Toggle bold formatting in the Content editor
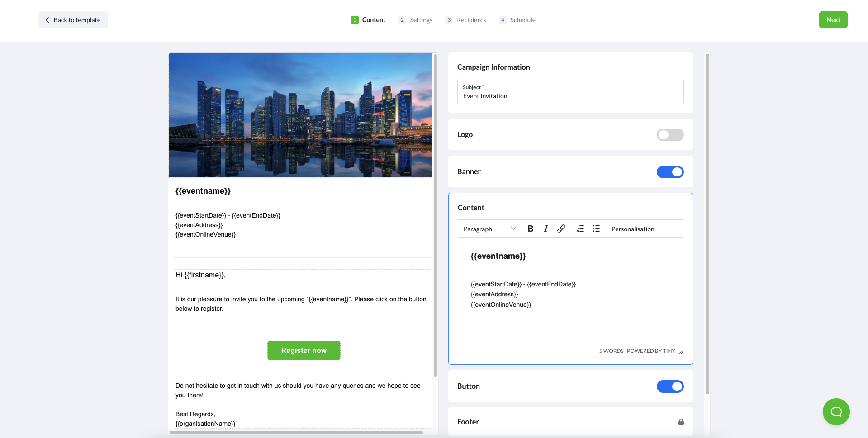The height and width of the screenshot is (438, 868). pyautogui.click(x=531, y=229)
